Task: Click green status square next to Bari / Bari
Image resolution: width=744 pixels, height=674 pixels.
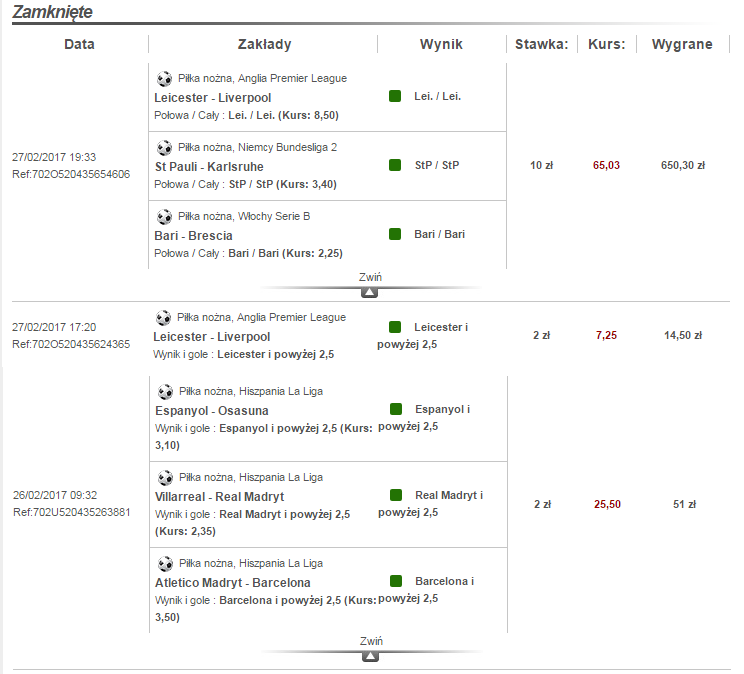Action: coord(395,234)
